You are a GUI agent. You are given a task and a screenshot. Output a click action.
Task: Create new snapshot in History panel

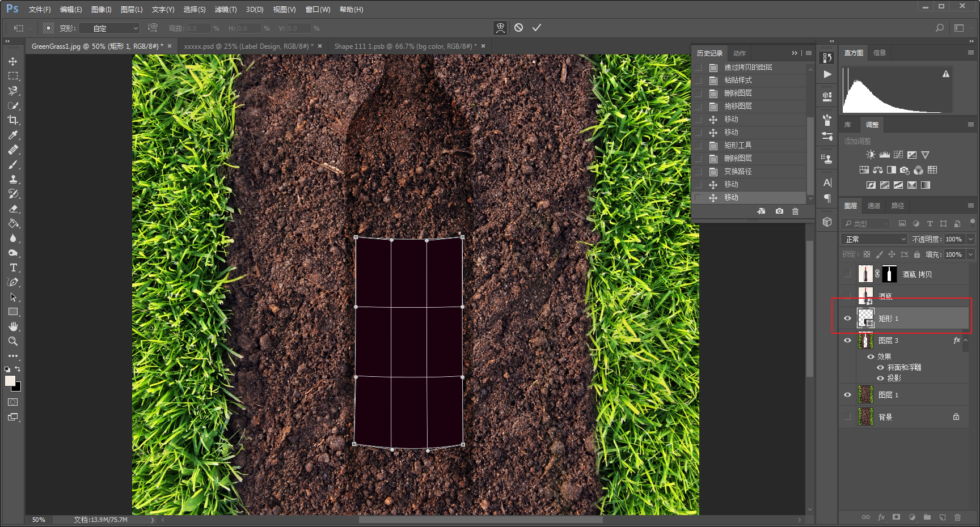[x=780, y=211]
